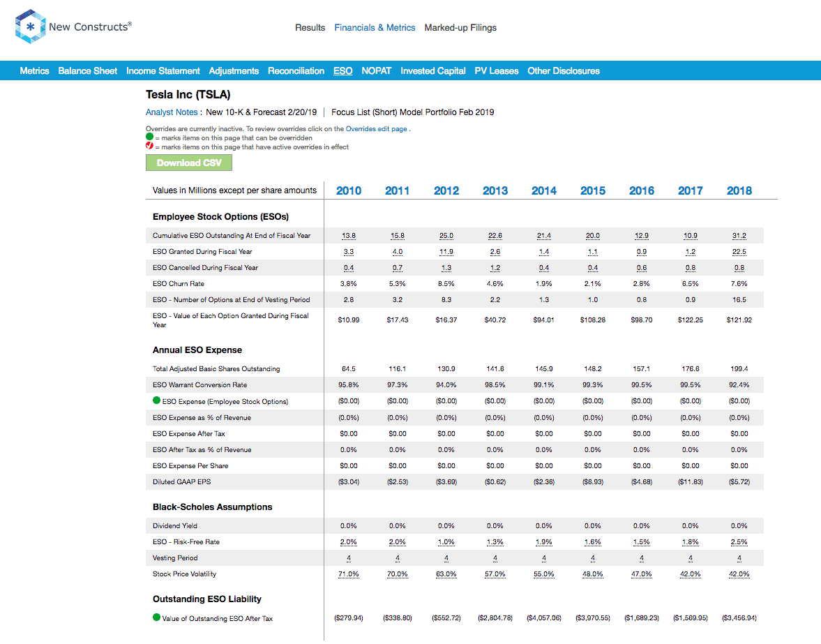Open Marked-up Filings section
Viewport: 821px width, 644px height.
pos(461,28)
